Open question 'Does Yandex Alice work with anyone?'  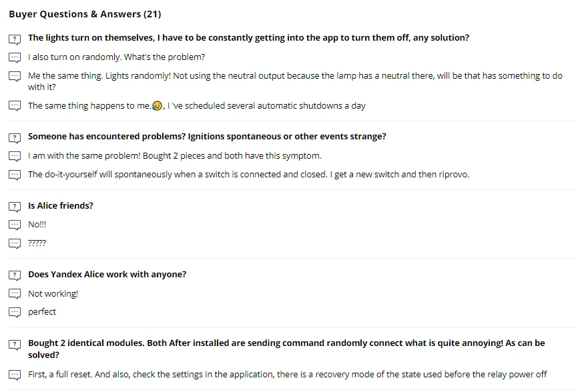107,275
